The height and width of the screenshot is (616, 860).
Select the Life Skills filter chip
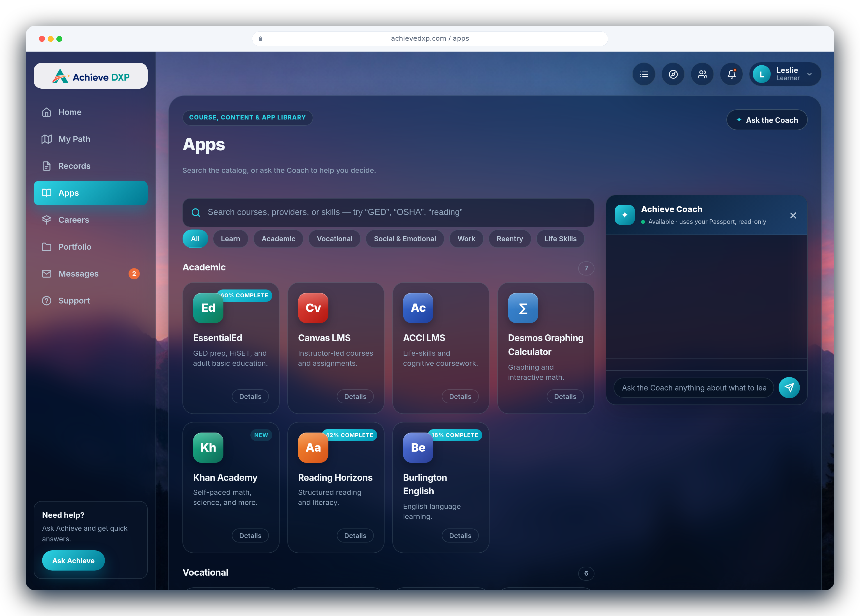(x=561, y=239)
